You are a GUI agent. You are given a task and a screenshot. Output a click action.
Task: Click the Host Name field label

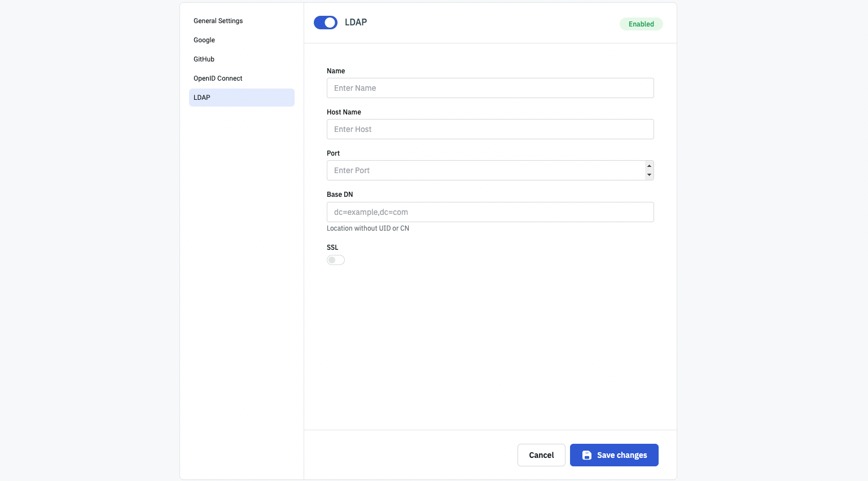(x=344, y=112)
